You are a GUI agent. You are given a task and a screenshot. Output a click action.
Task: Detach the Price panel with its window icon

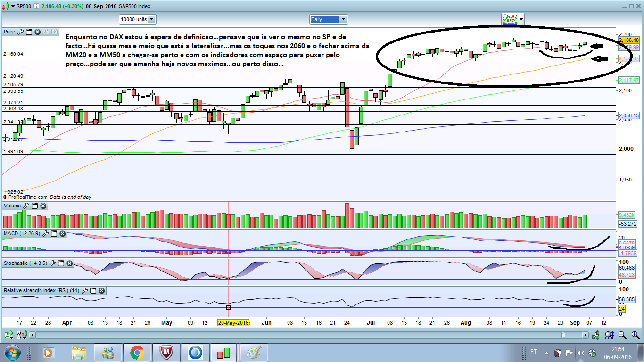(29, 32)
